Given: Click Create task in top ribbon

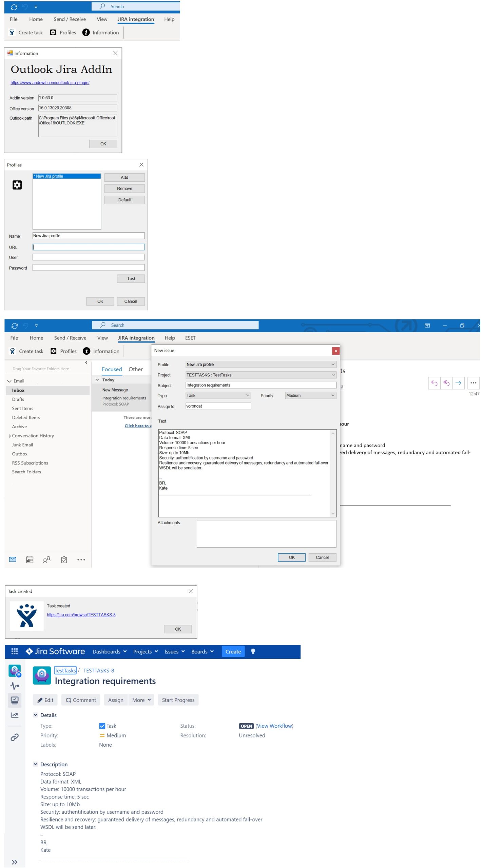Looking at the screenshot, I should coord(26,33).
